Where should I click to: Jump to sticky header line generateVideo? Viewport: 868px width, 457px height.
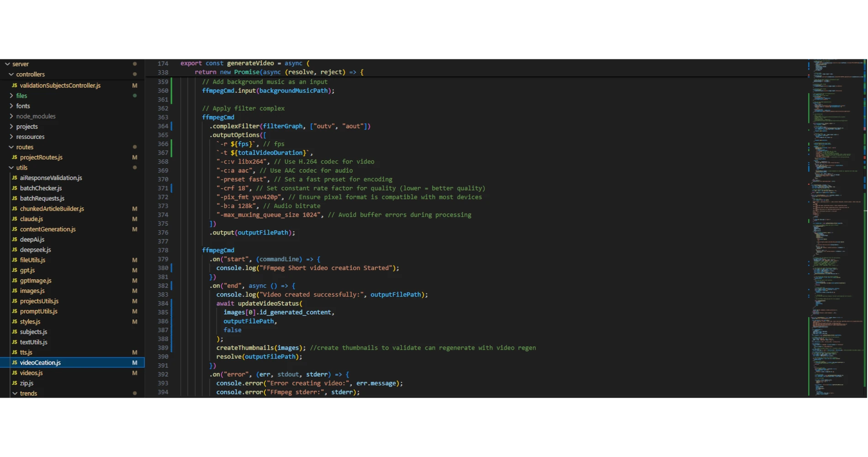pyautogui.click(x=250, y=64)
